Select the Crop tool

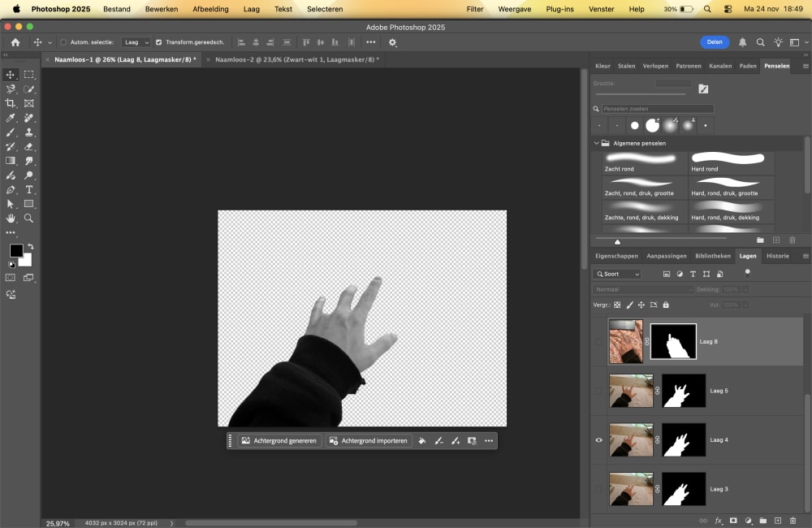(11, 104)
